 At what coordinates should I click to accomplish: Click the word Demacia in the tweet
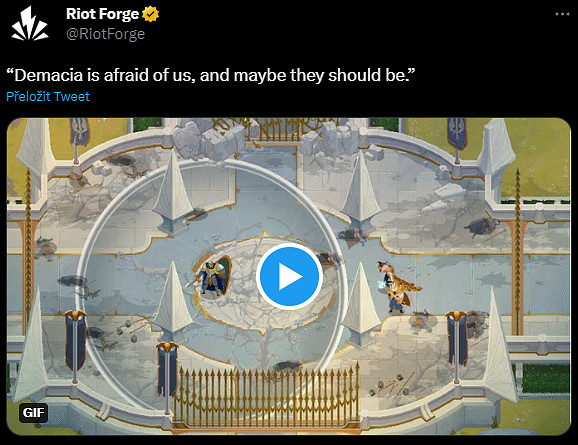[x=49, y=75]
